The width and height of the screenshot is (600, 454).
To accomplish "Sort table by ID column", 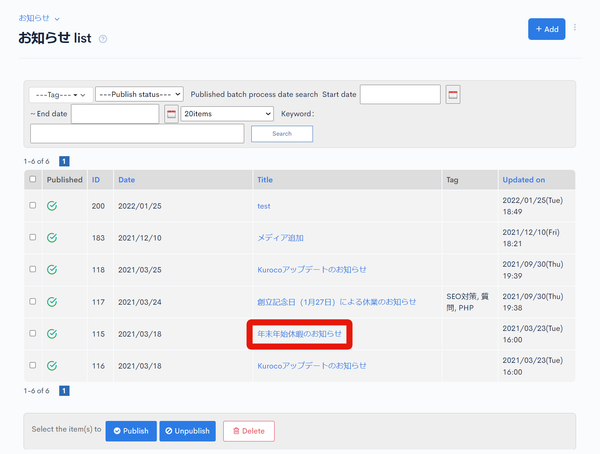I will click(96, 180).
